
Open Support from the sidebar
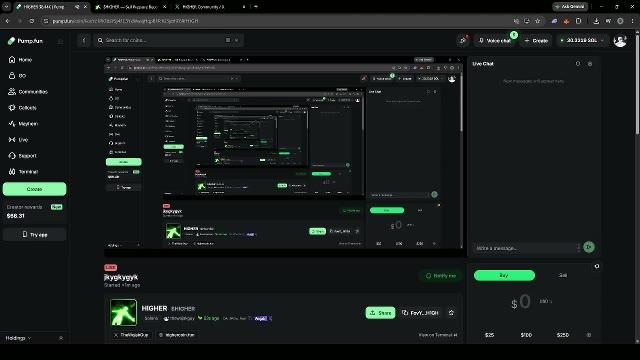coord(22,156)
